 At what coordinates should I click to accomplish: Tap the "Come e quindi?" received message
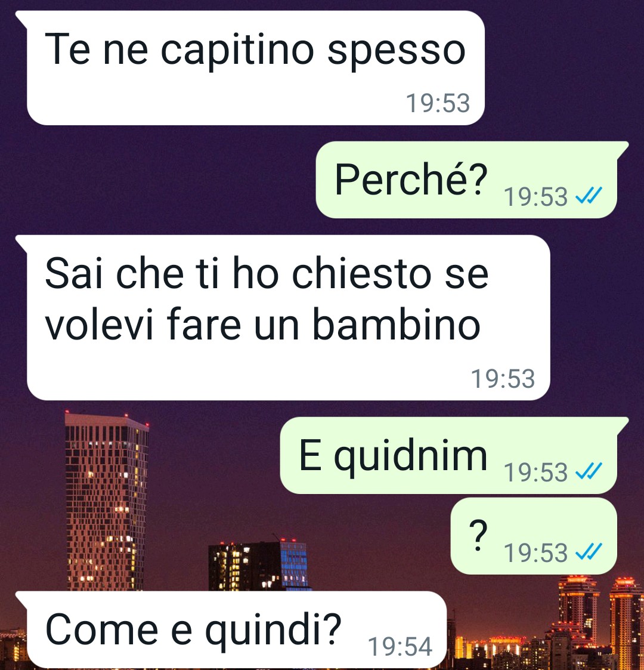231,630
